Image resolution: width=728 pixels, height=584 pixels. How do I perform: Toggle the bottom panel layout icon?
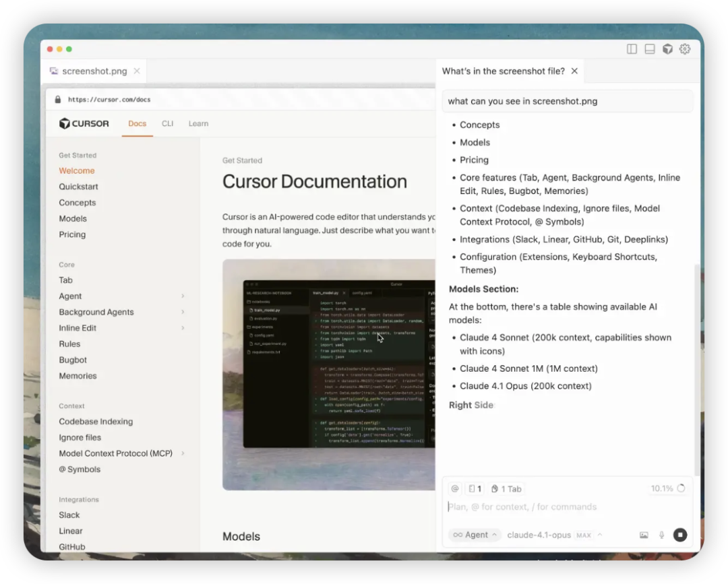650,48
